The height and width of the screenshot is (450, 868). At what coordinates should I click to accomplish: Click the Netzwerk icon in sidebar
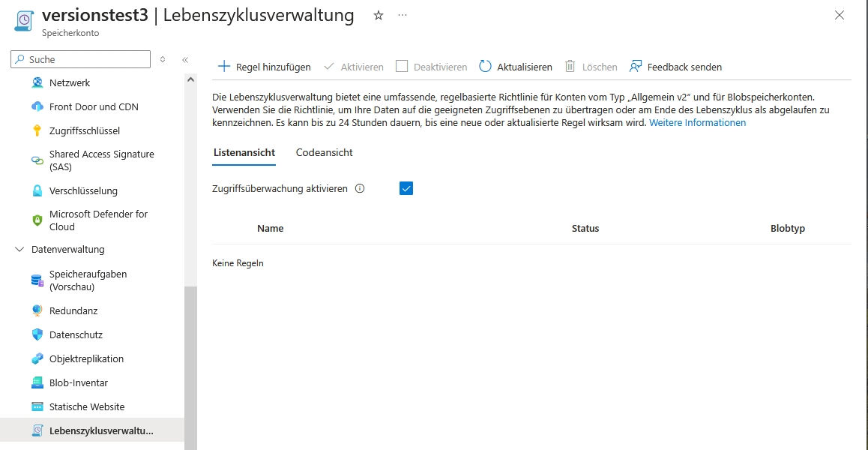(37, 82)
